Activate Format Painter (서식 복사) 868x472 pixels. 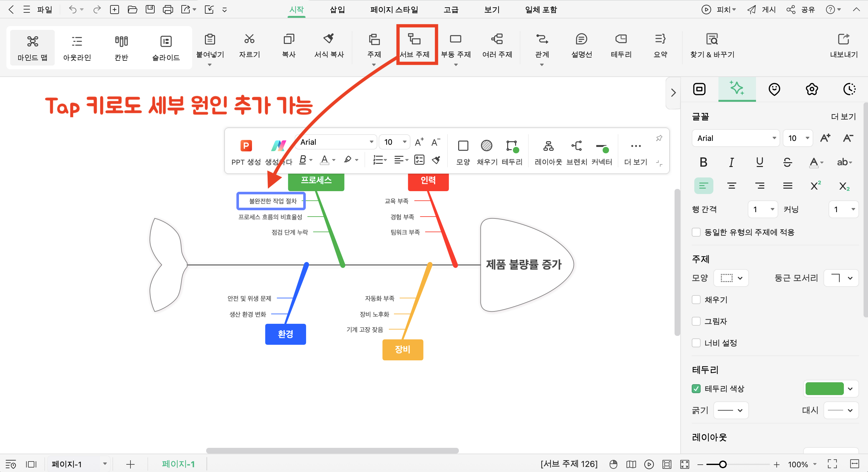pos(329,46)
